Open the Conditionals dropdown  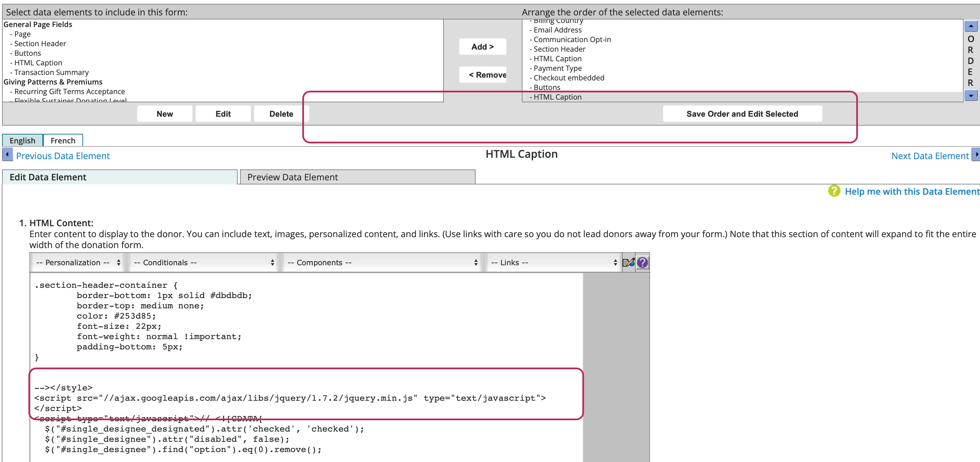click(204, 262)
